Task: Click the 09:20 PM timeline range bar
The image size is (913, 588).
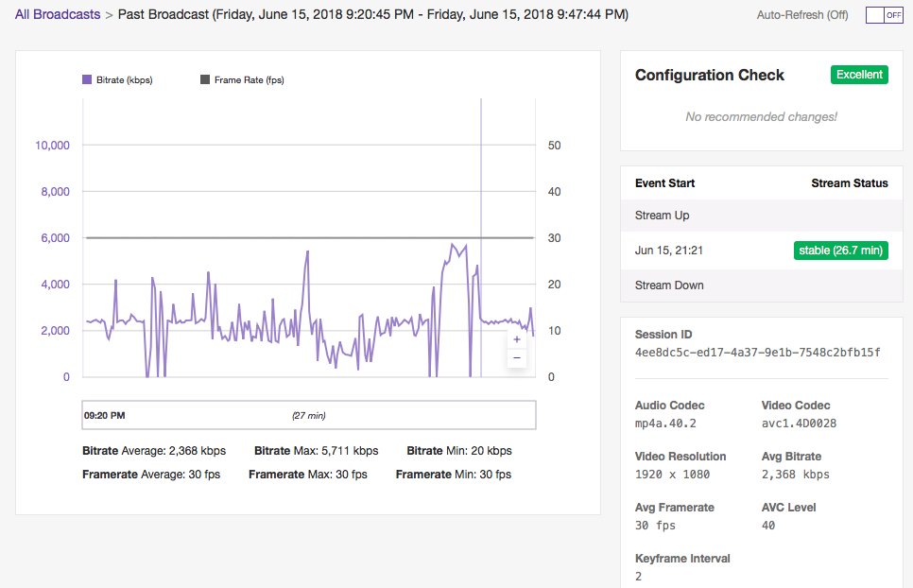Action: (309, 415)
